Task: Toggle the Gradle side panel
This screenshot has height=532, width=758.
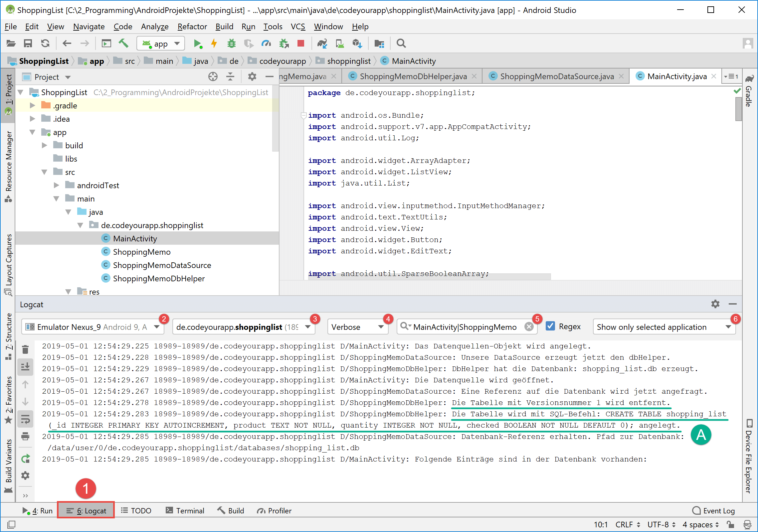Action: pyautogui.click(x=749, y=90)
